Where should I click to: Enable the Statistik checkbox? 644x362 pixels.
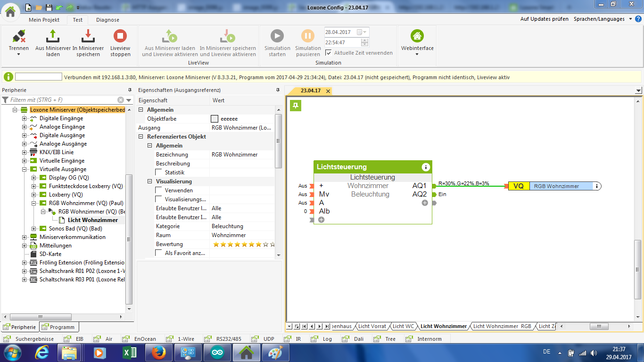[x=159, y=173]
